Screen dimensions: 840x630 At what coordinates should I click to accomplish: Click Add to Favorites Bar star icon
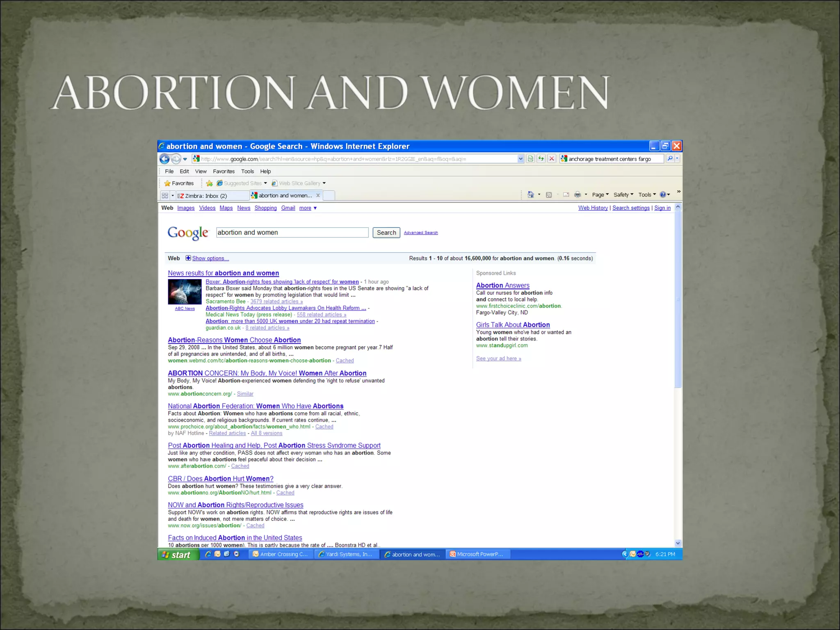click(x=209, y=183)
